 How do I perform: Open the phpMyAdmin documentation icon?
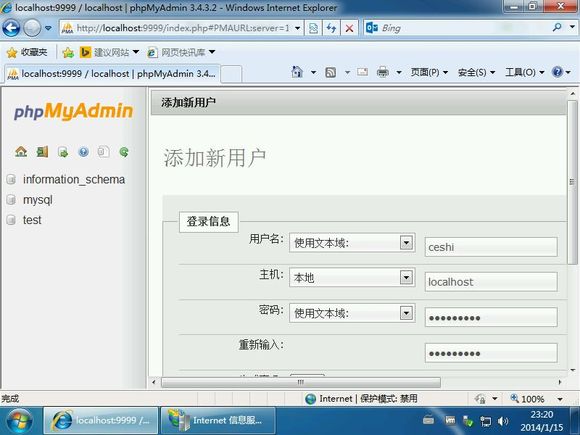coord(84,152)
